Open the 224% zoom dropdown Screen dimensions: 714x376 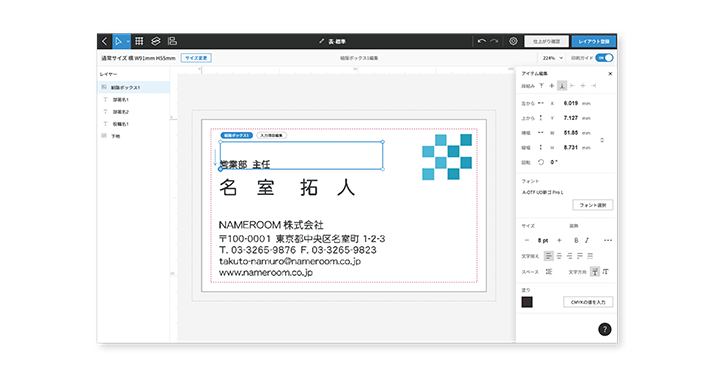coord(553,58)
